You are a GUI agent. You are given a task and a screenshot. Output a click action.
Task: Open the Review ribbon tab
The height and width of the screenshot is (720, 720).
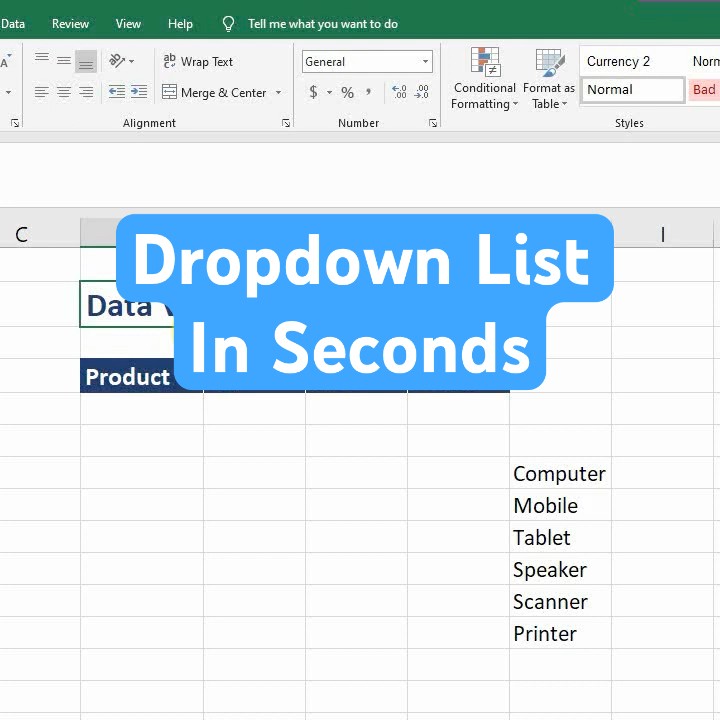coord(70,24)
